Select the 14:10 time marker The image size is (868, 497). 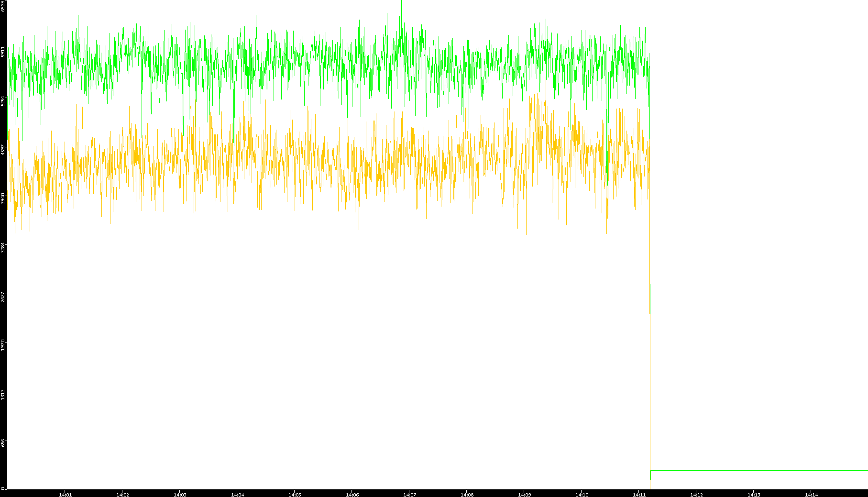582,494
